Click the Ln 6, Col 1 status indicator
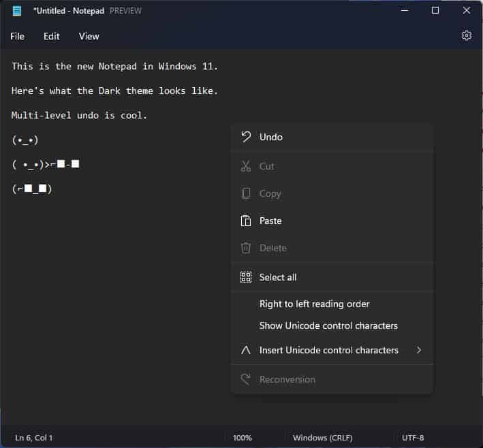Screen dimensions: 483x448 coord(33,438)
